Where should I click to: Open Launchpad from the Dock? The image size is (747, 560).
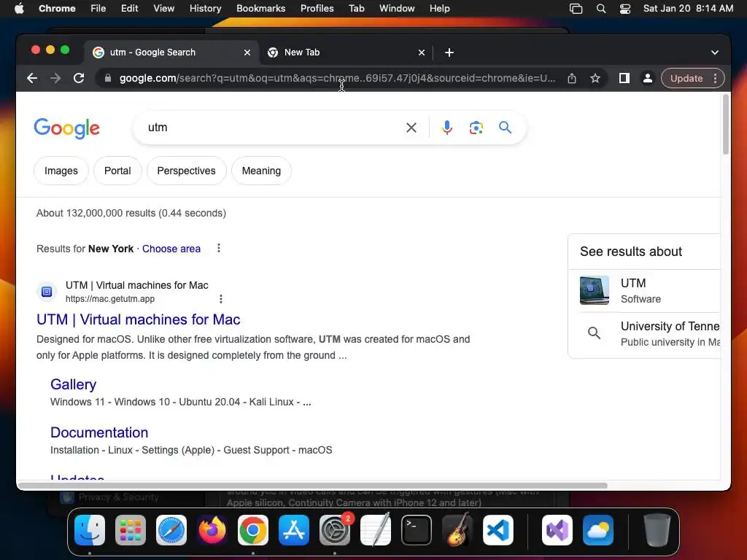(x=131, y=530)
